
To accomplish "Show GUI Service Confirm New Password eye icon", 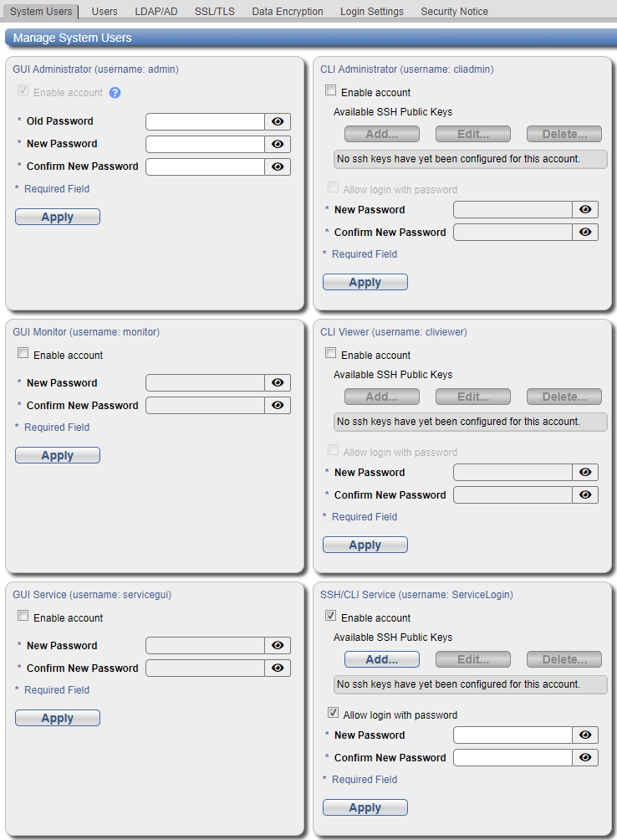I will (x=278, y=668).
